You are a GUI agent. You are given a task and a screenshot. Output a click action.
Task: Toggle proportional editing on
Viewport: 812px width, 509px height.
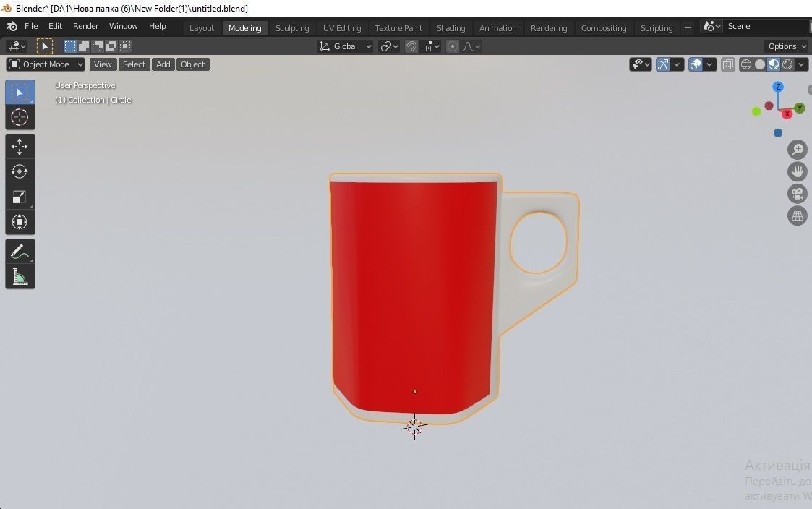(452, 46)
